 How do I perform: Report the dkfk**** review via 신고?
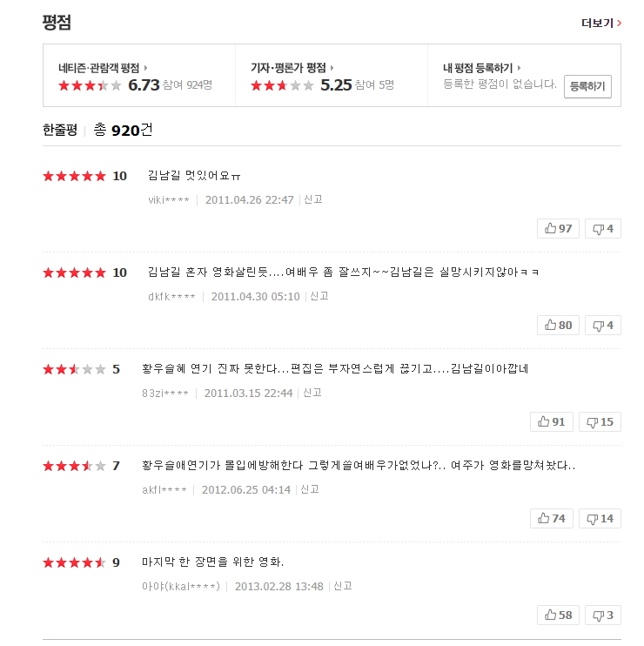click(x=319, y=296)
